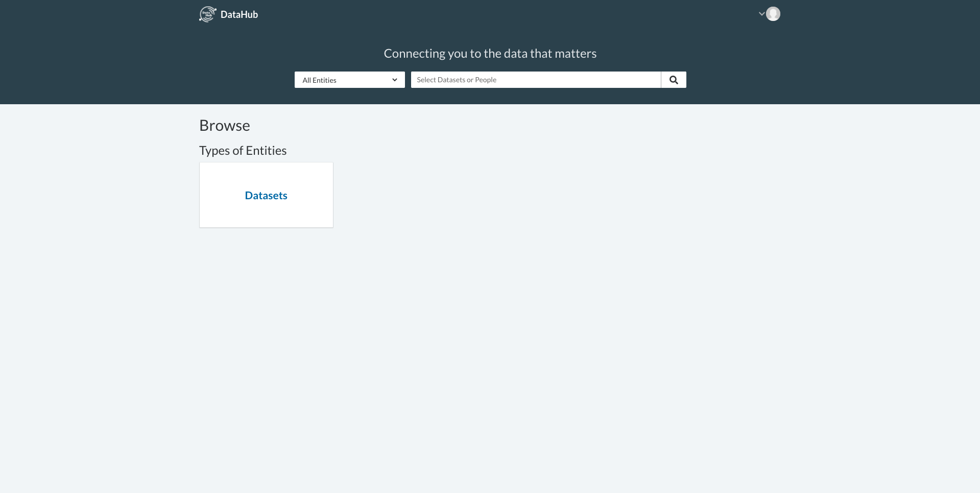Click the Types of Entities label

243,150
